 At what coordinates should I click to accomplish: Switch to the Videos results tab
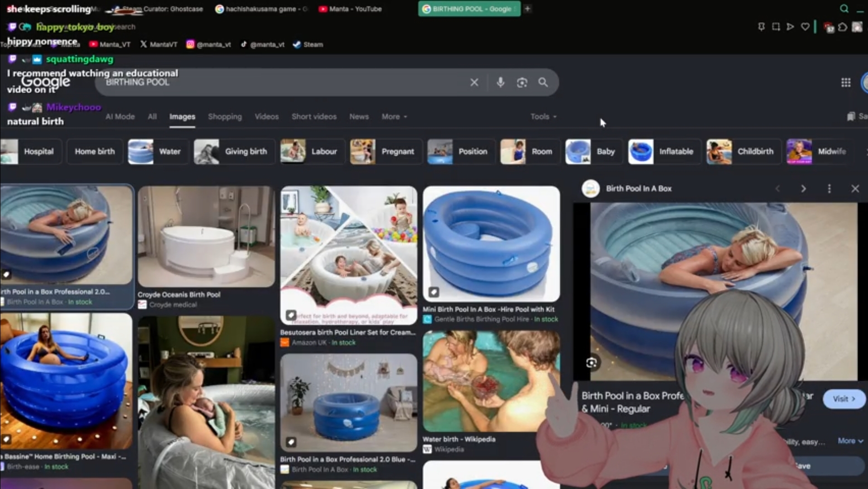click(x=266, y=116)
